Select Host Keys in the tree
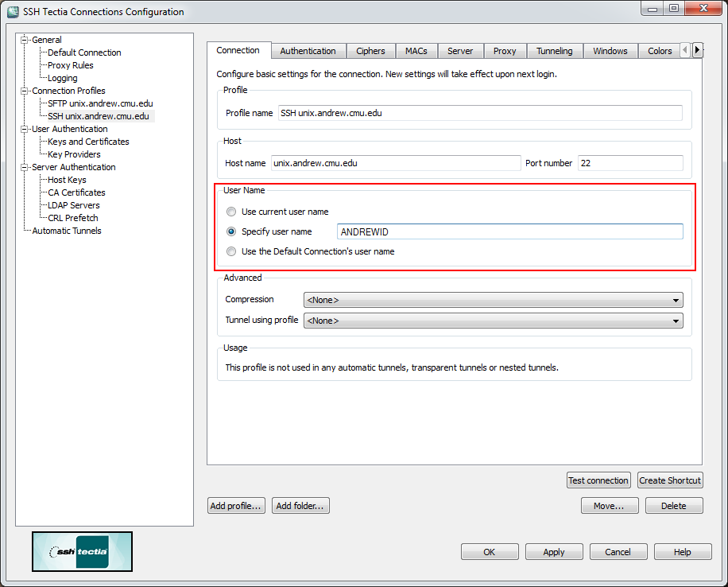This screenshot has height=587, width=728. [x=67, y=180]
